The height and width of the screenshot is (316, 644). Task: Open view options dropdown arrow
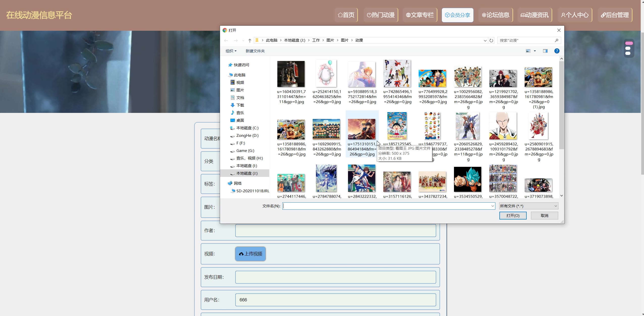point(534,51)
